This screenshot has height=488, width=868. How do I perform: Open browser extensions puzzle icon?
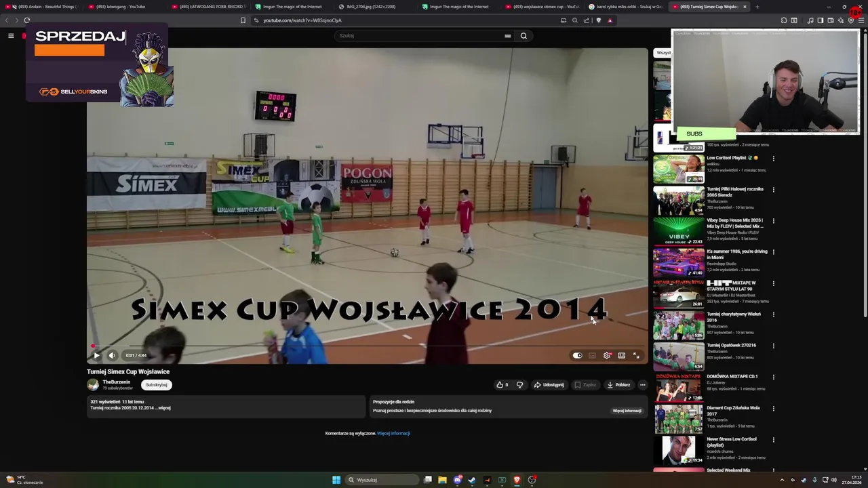(784, 20)
